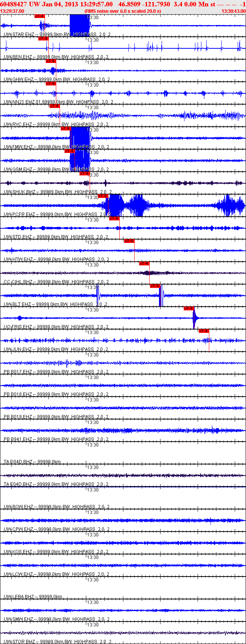The width and height of the screenshot is (246, 644).
Task: Click the red pick flag on the STD trace
Action: [x=114, y=219]
